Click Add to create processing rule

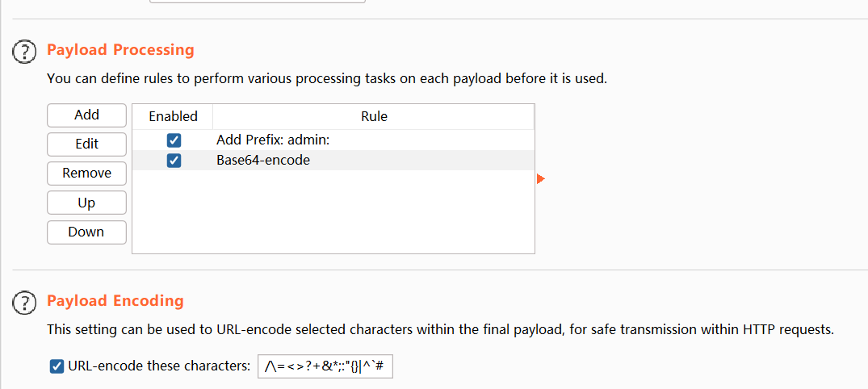coord(86,115)
